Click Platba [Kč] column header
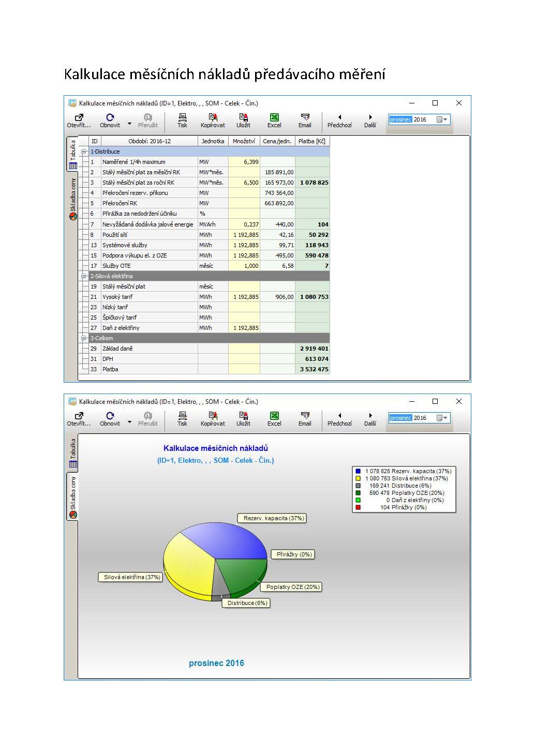This screenshot has width=535, height=756. 312,141
